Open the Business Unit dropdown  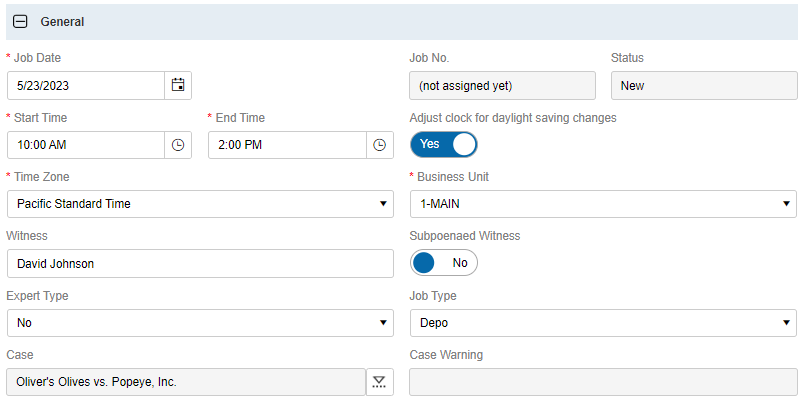point(603,204)
